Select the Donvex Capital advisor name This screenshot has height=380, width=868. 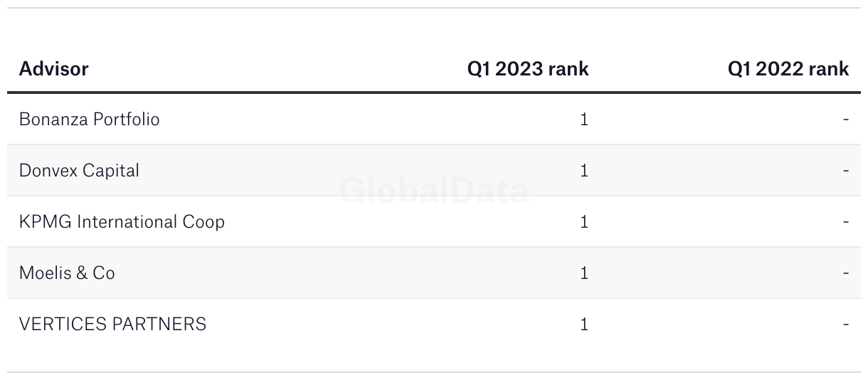pos(80,170)
